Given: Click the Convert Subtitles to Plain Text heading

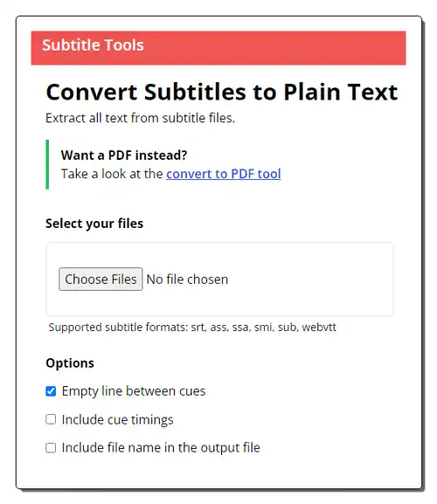Looking at the screenshot, I should tap(222, 92).
